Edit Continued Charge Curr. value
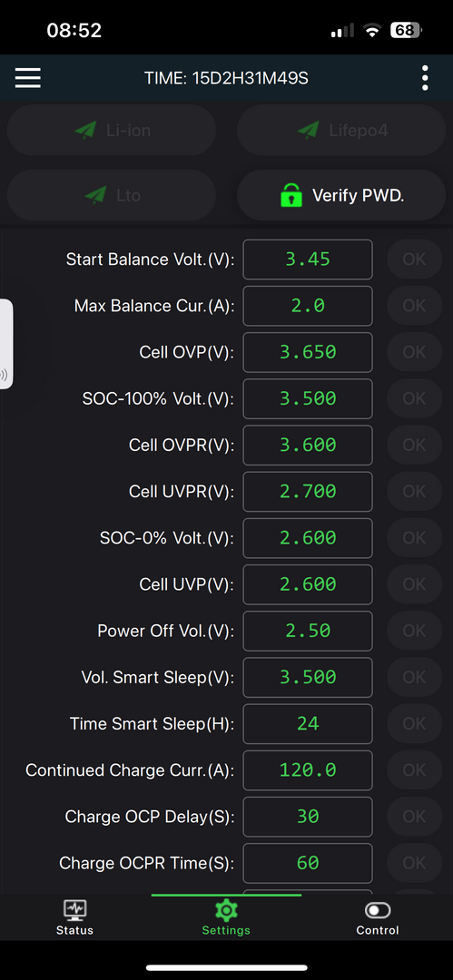453x980 pixels. click(x=308, y=770)
